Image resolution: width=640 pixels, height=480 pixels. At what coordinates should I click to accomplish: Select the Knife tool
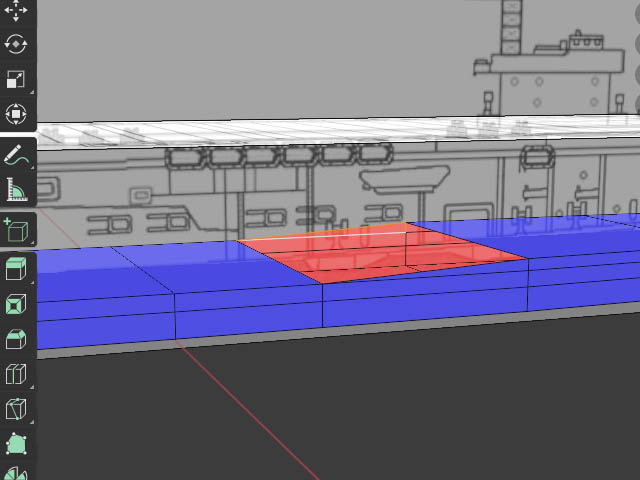pos(17,409)
